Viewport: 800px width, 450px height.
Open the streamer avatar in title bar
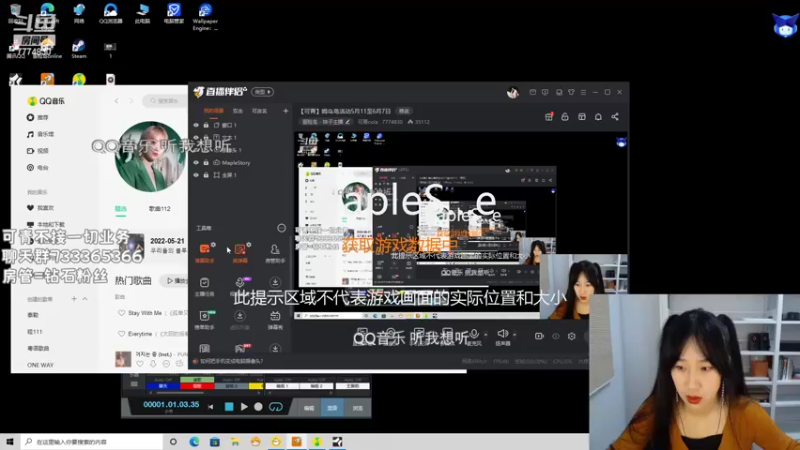point(513,92)
